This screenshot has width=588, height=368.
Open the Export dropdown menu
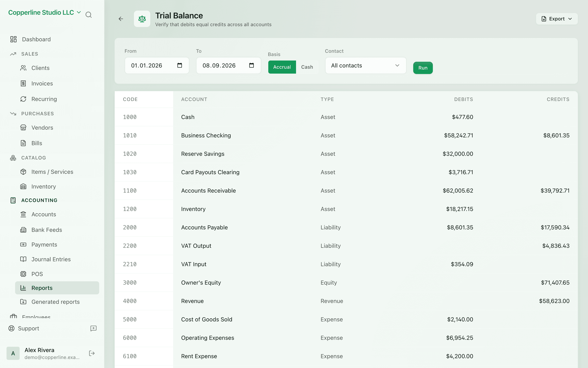[557, 19]
